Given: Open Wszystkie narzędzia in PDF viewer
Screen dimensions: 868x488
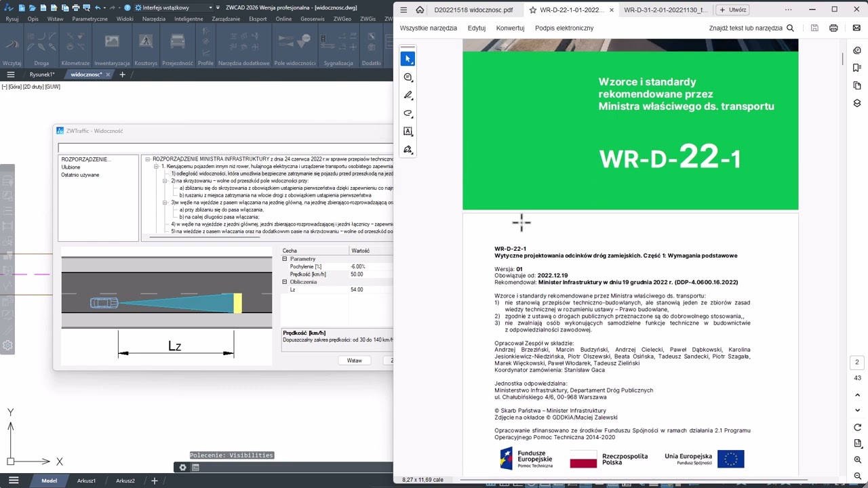Looking at the screenshot, I should tap(428, 28).
